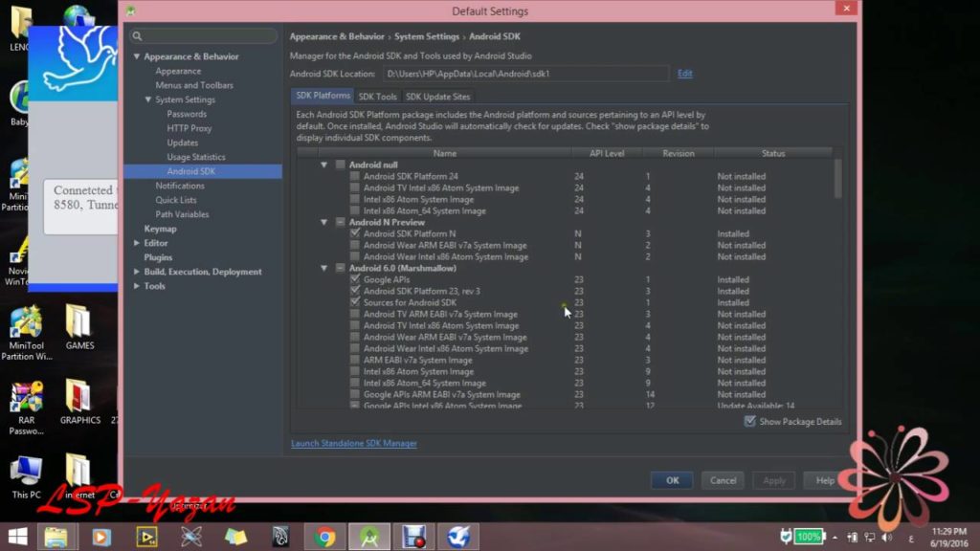Viewport: 980px width, 551px height.
Task: Expand the Tools tree node
Action: pyautogui.click(x=136, y=286)
